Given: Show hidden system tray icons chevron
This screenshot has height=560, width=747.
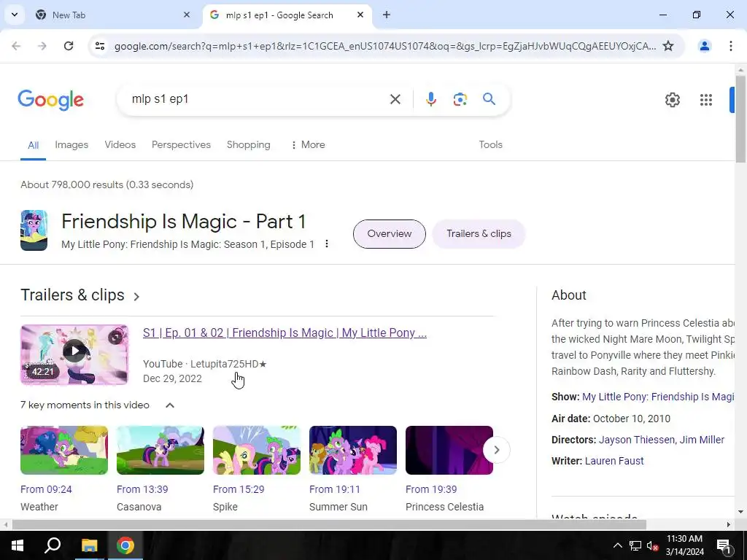Looking at the screenshot, I should [x=617, y=545].
